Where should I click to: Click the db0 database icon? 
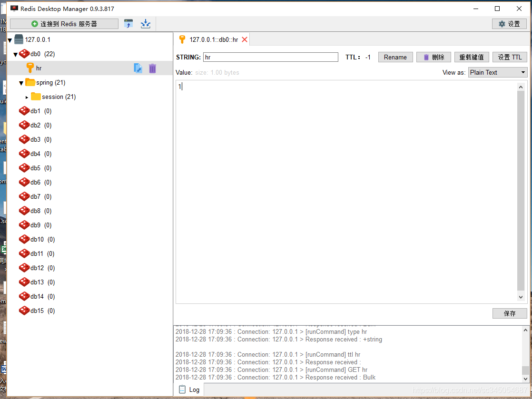[24, 54]
